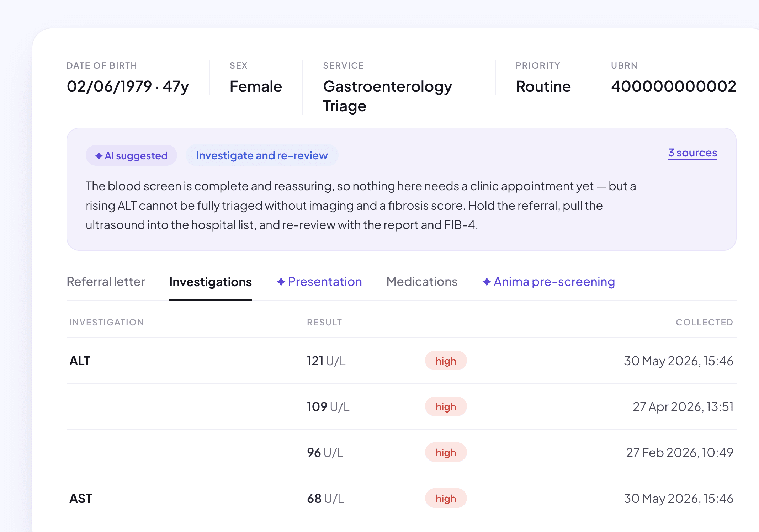The image size is (759, 532).
Task: Click the Investigate and re-review chip
Action: [x=262, y=155]
